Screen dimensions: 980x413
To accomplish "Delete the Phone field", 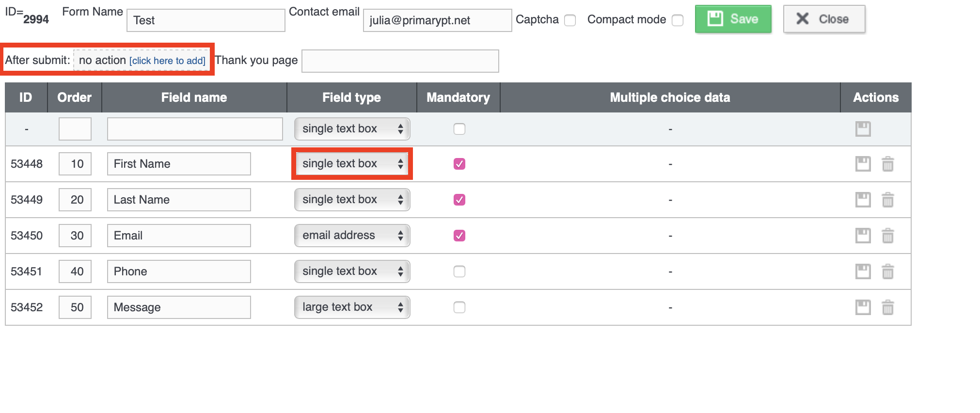I will pos(888,271).
